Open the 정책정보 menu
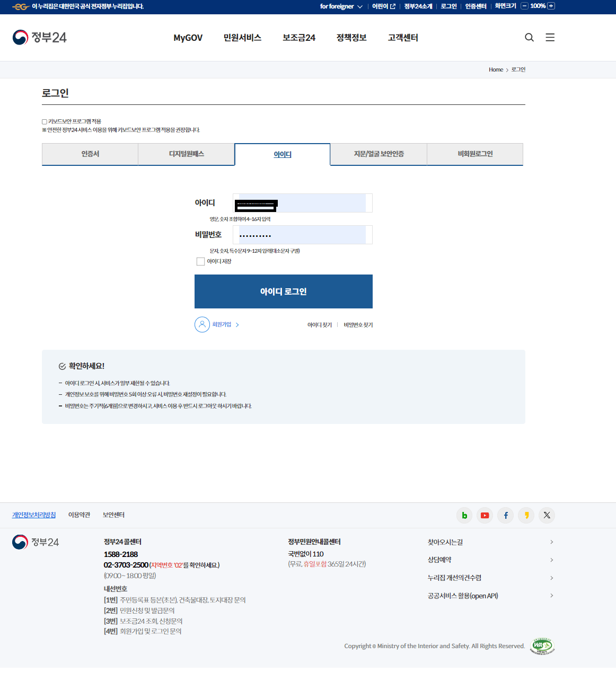Viewport: 616px width, 699px height. tap(351, 38)
